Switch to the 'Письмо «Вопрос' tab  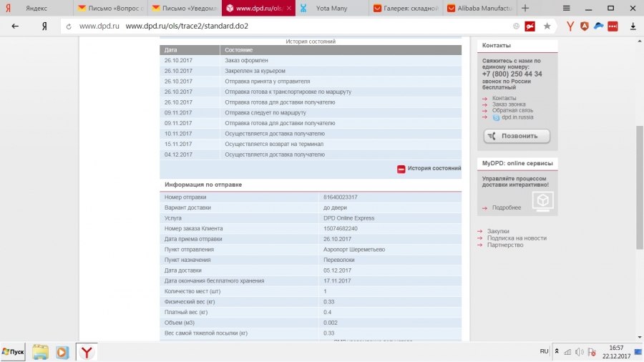coord(111,8)
